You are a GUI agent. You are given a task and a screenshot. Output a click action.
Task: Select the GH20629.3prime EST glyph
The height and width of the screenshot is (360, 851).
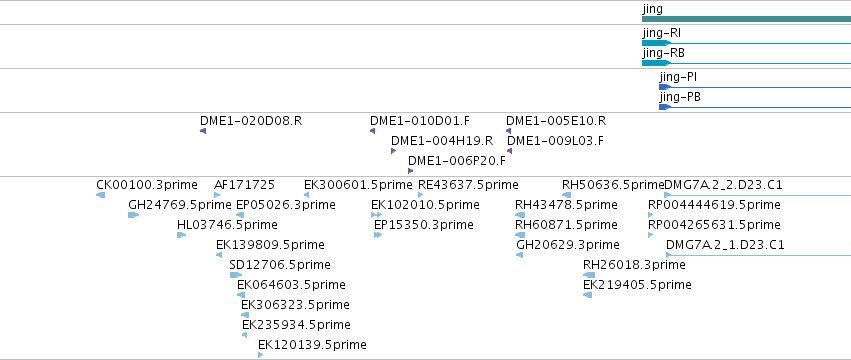click(x=519, y=255)
